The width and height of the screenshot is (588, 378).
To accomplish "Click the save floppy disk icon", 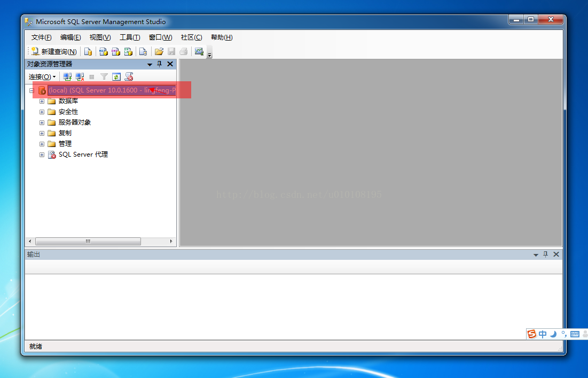I will (x=171, y=51).
